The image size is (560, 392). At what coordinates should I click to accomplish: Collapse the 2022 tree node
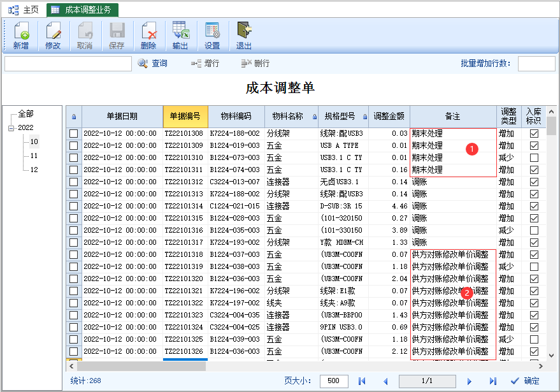tap(11, 128)
